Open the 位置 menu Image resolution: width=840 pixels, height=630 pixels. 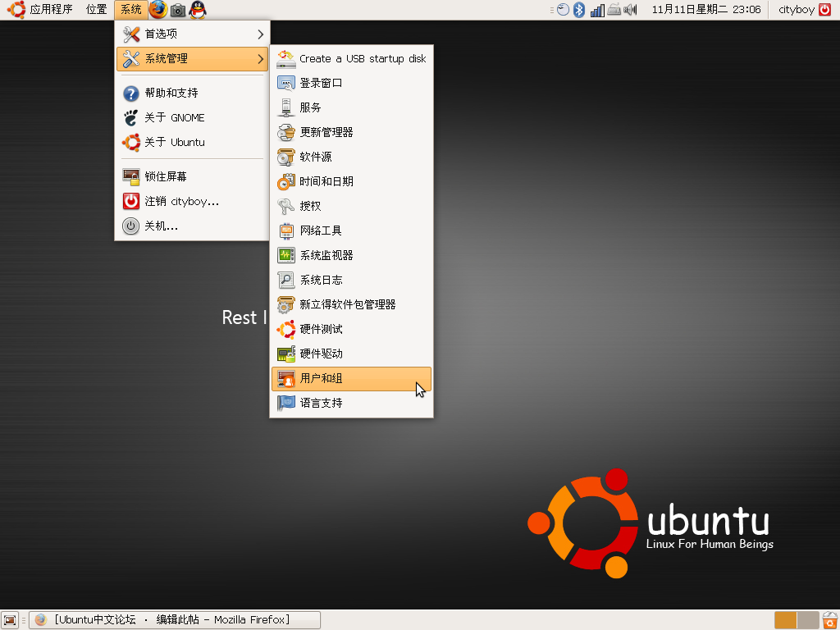[97, 9]
